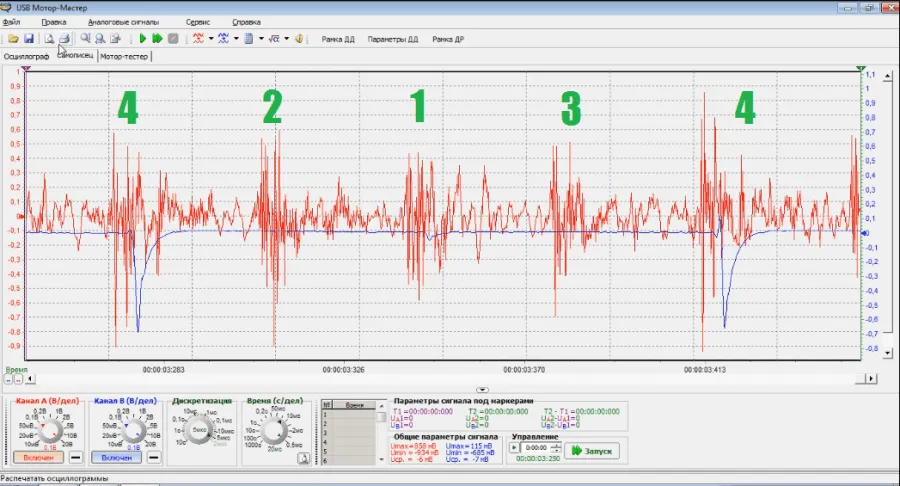Click the Канал A voltage knob

50,430
